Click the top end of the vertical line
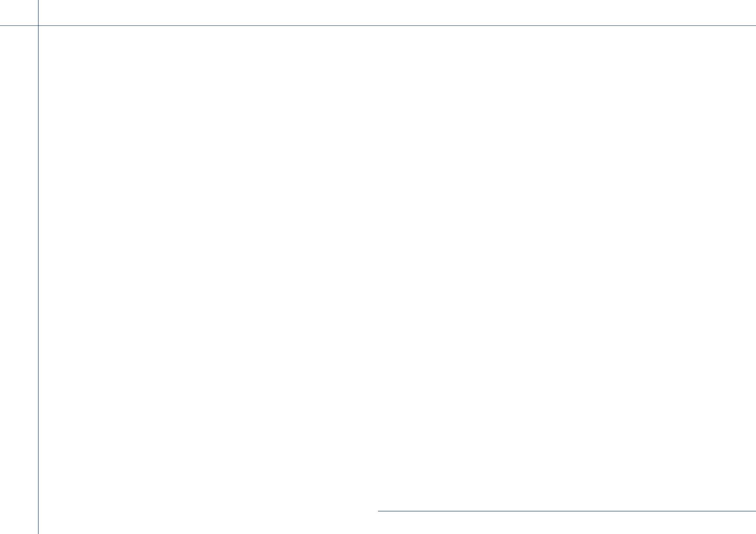Viewport: 756px width, 534px height. tap(38, 1)
